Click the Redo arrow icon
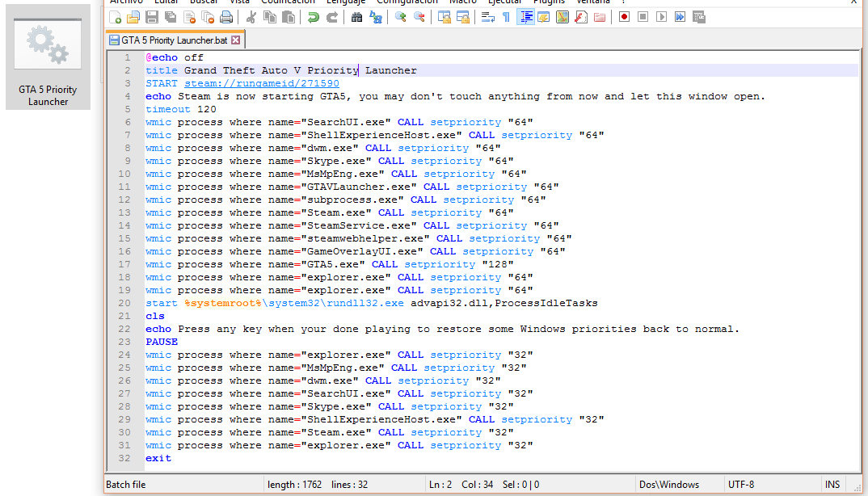868x496 pixels. pyautogui.click(x=331, y=17)
